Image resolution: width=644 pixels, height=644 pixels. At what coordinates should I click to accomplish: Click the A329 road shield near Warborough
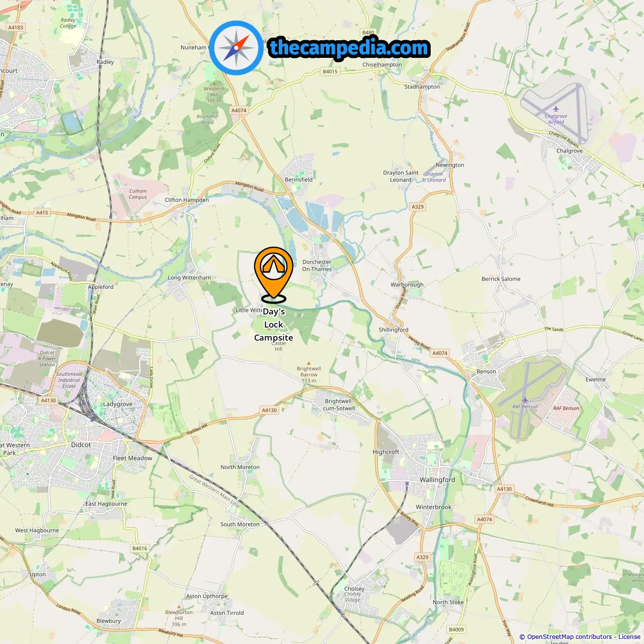[x=418, y=207]
